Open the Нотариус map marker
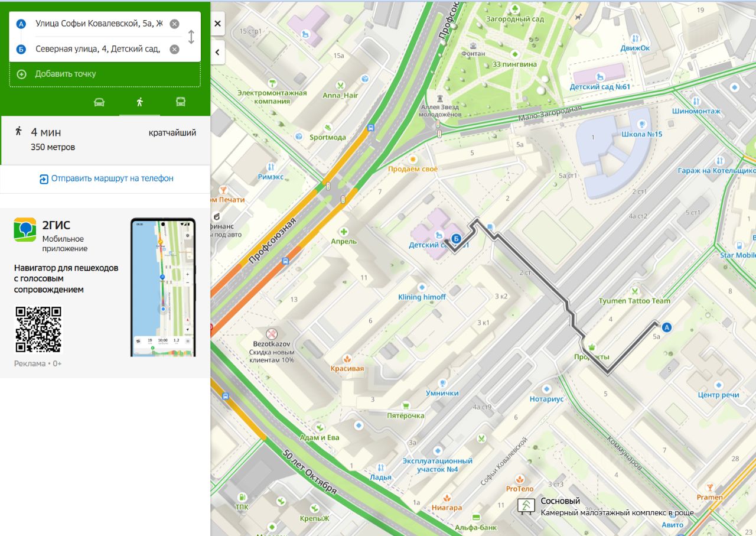The width and height of the screenshot is (756, 536). (547, 389)
